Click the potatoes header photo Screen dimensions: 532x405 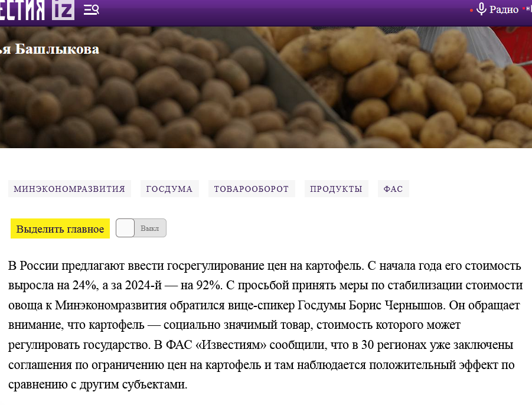(266, 87)
